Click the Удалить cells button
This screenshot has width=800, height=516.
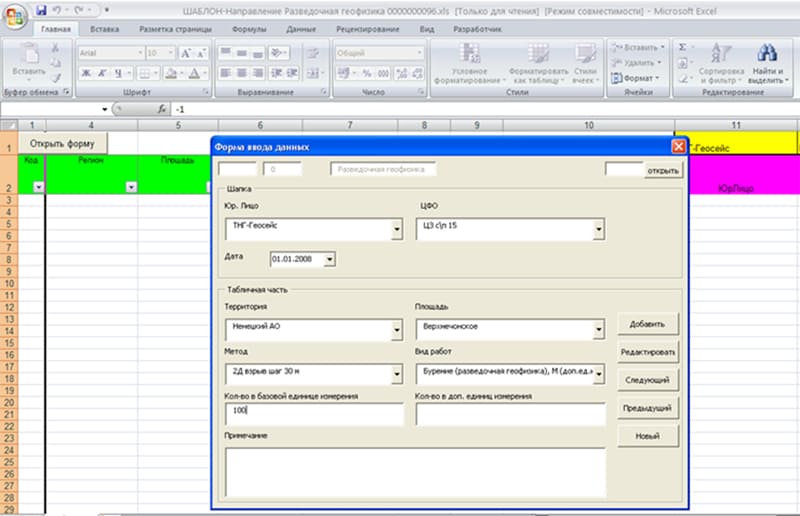637,63
